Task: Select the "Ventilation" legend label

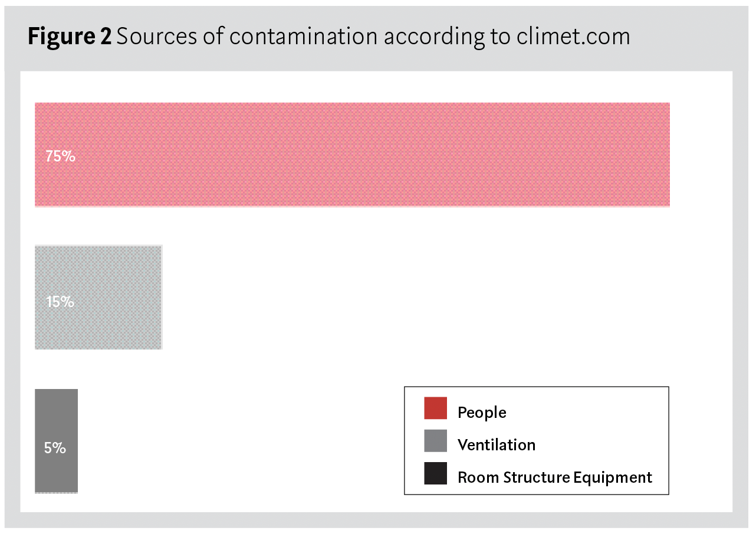Action: point(497,445)
